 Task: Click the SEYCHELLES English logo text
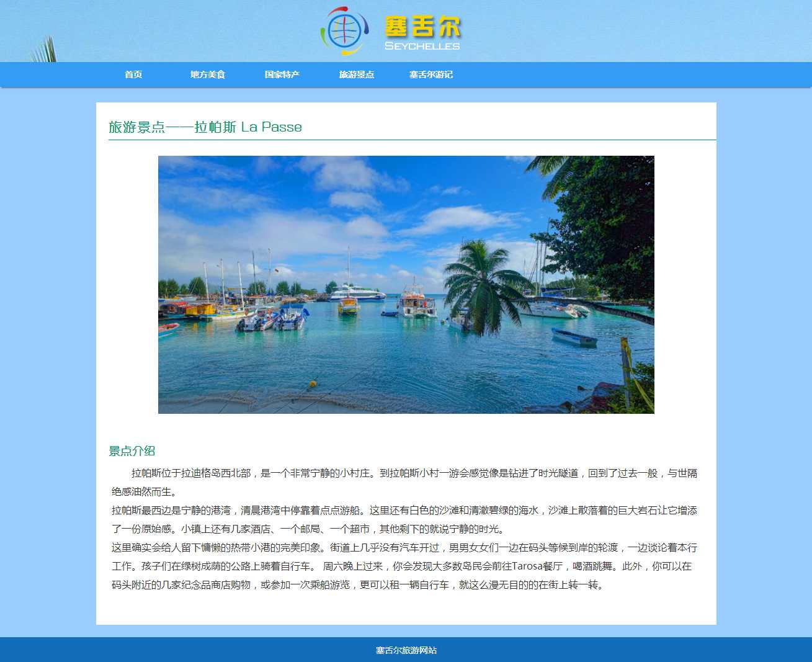tap(422, 47)
